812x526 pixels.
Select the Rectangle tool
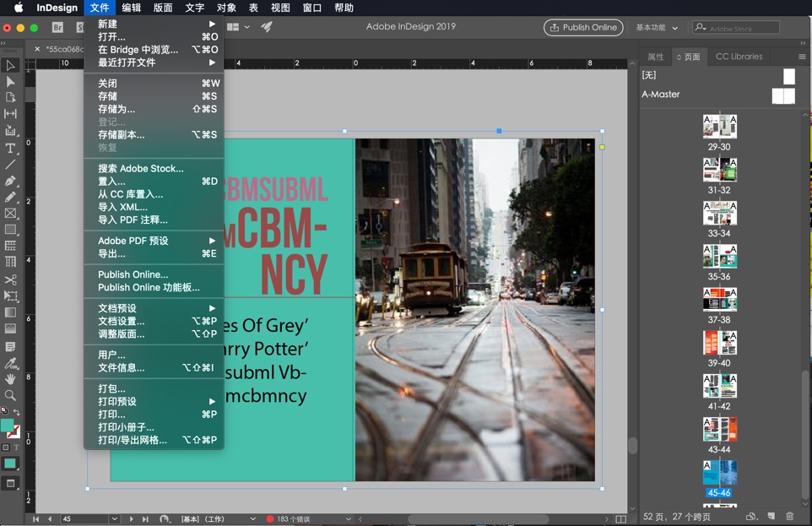pos(10,229)
